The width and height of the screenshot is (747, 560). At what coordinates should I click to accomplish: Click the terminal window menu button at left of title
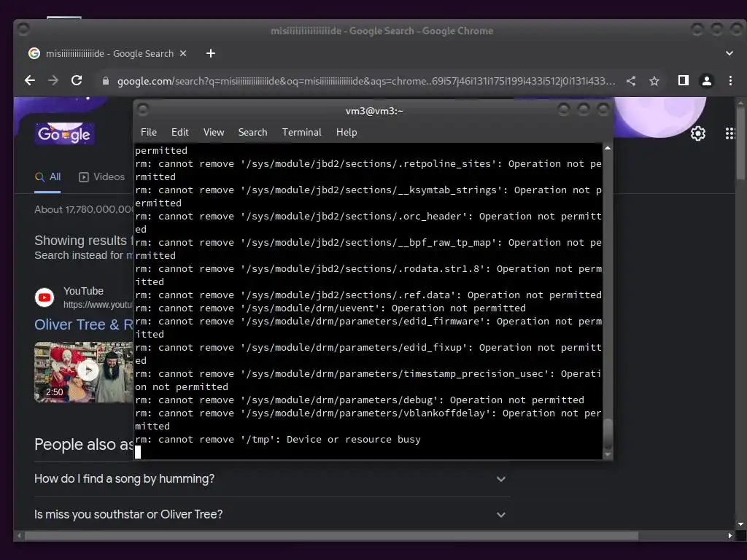(x=143, y=110)
